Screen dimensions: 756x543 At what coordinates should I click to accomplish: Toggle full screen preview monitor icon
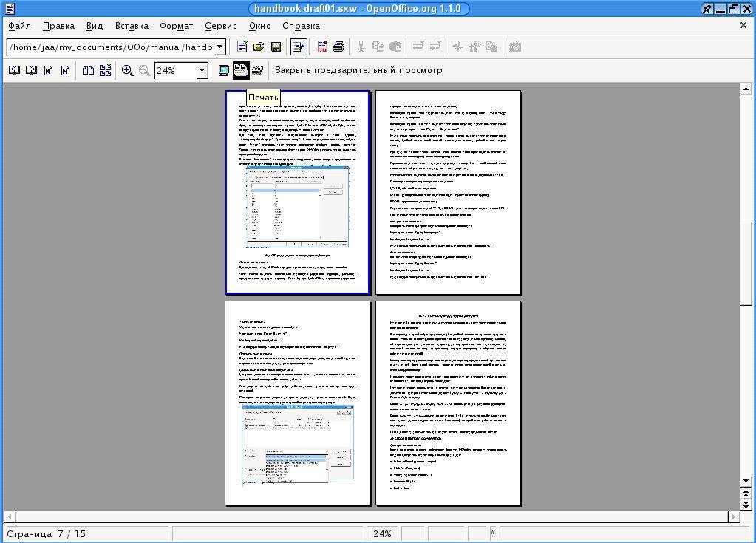tap(224, 70)
